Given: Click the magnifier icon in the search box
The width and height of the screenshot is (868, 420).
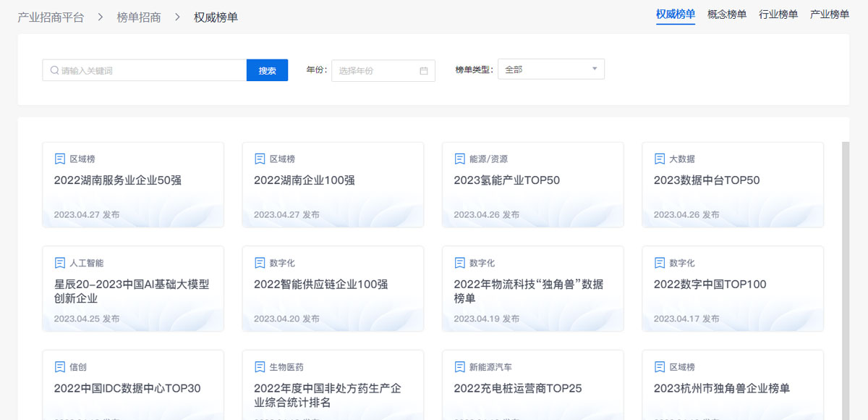Looking at the screenshot, I should (x=54, y=70).
